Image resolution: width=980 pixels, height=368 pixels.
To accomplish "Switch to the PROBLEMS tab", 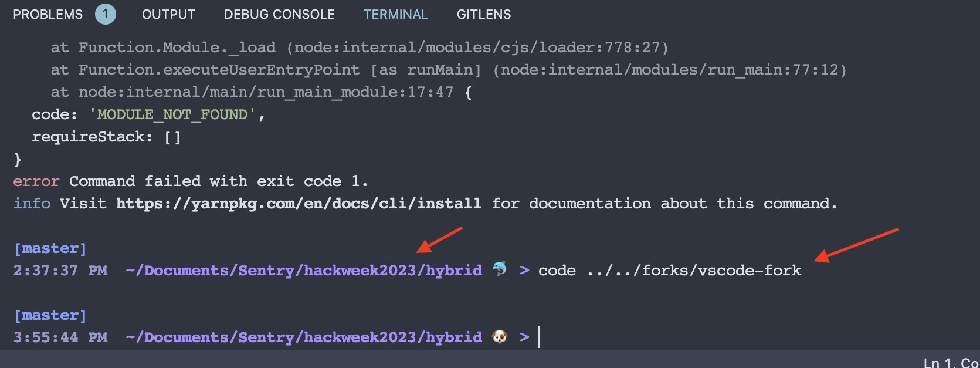I will click(x=48, y=14).
